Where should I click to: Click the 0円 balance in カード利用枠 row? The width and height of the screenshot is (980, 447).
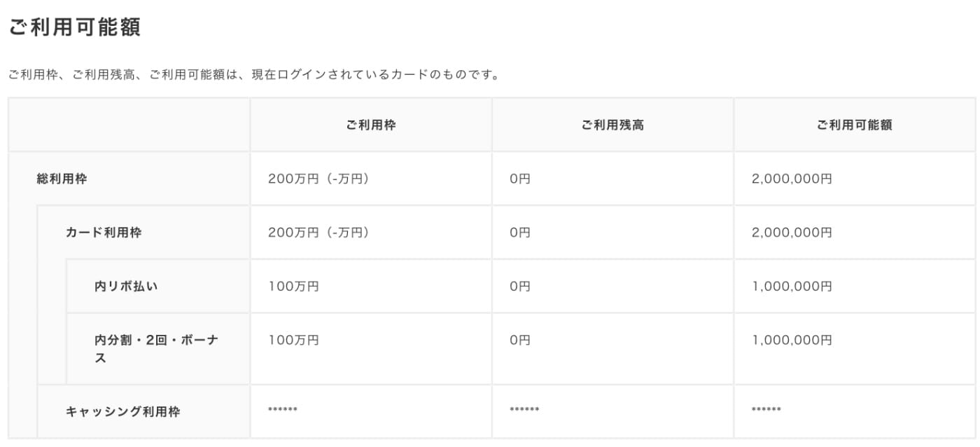520,233
